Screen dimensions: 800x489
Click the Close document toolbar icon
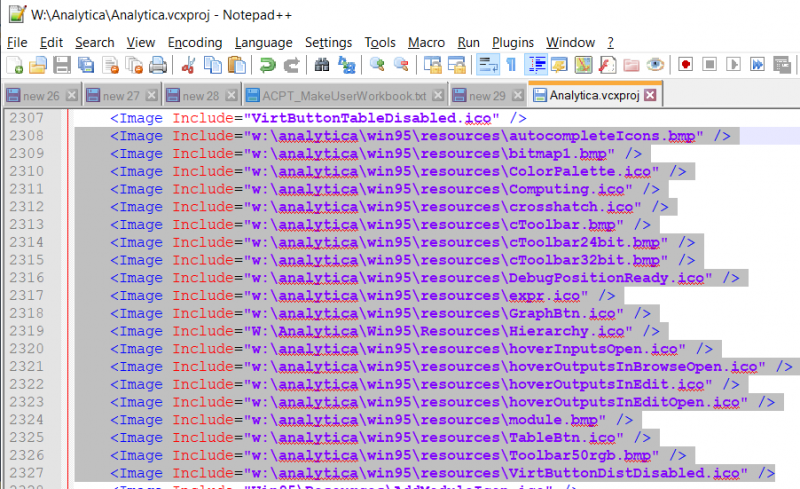tap(110, 65)
